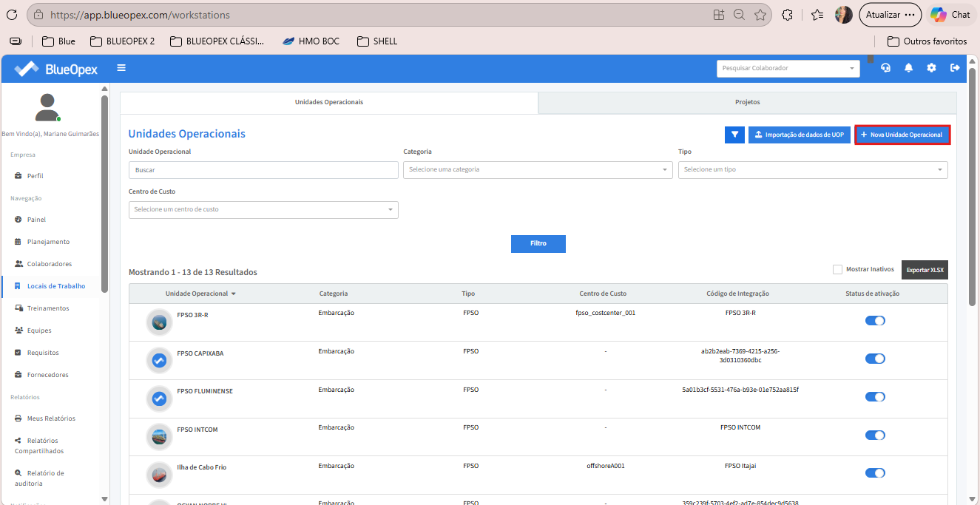The height and width of the screenshot is (505, 980).
Task: Toggle activation for Ilha de Cabo Frio
Action: pos(875,473)
